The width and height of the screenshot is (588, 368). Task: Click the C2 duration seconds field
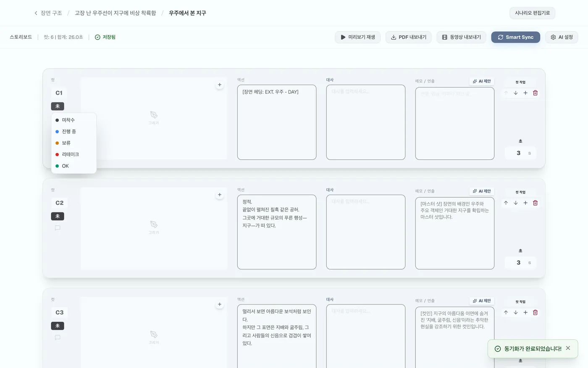(520, 262)
